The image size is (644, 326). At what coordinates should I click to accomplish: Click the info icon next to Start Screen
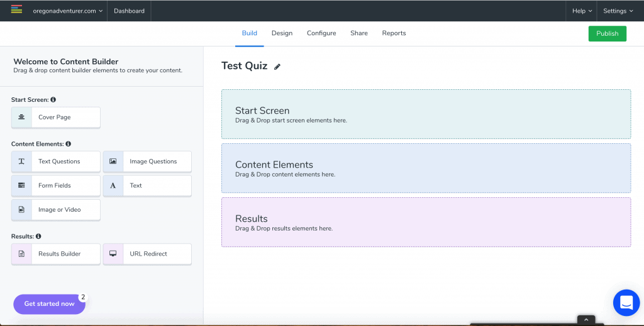[53, 100]
